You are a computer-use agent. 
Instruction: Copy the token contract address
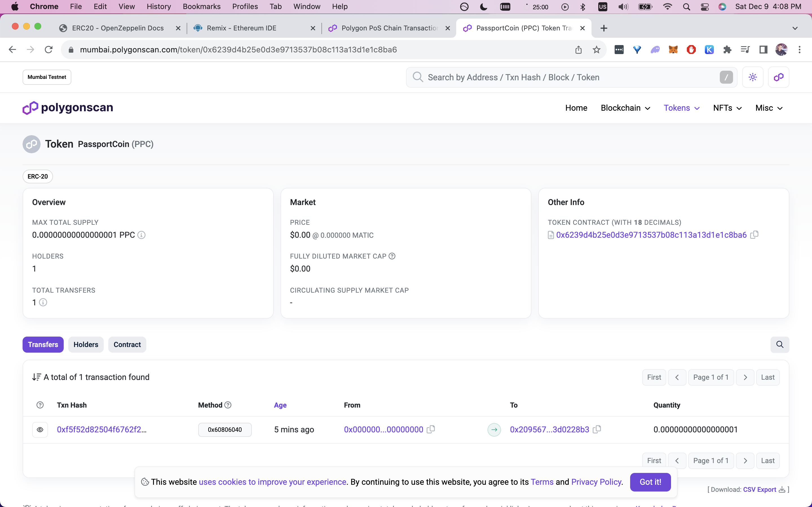tap(754, 235)
